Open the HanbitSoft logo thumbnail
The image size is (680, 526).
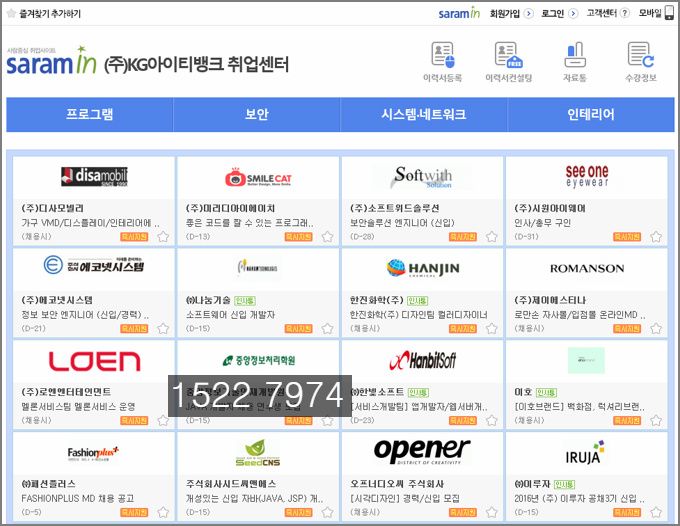tap(423, 360)
